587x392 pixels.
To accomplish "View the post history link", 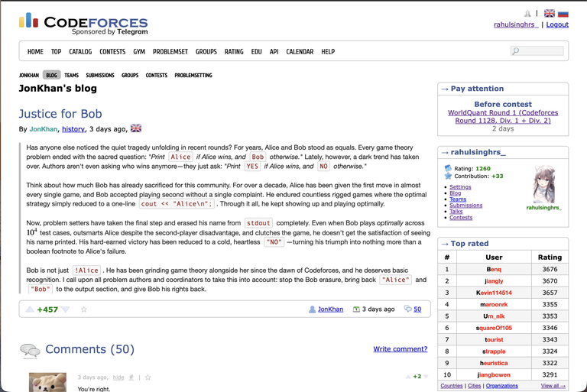I will click(x=73, y=129).
